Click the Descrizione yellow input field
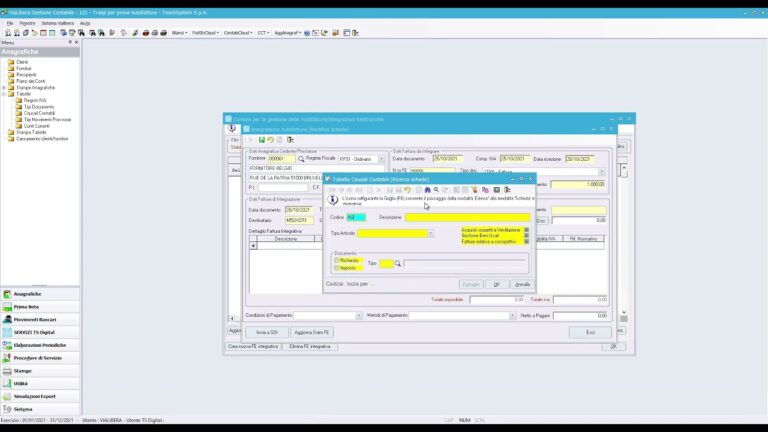The width and height of the screenshot is (768, 432). (467, 217)
